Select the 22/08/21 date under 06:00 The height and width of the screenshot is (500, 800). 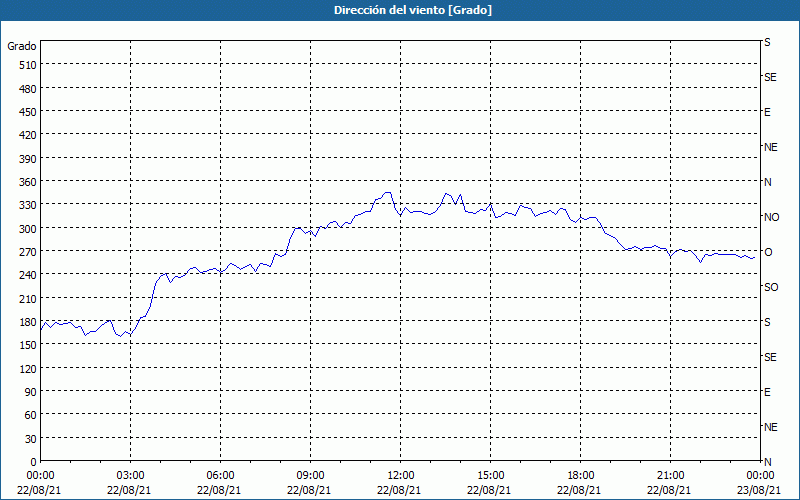[x=219, y=490]
